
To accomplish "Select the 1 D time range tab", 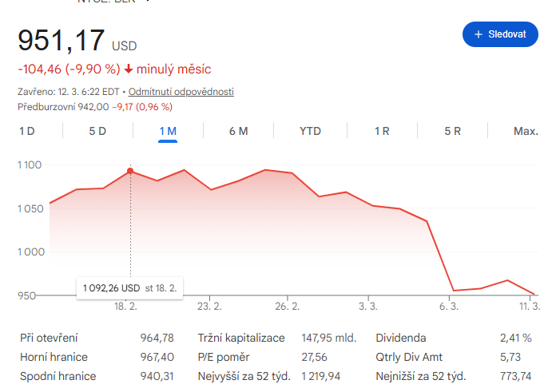I will 27,131.
